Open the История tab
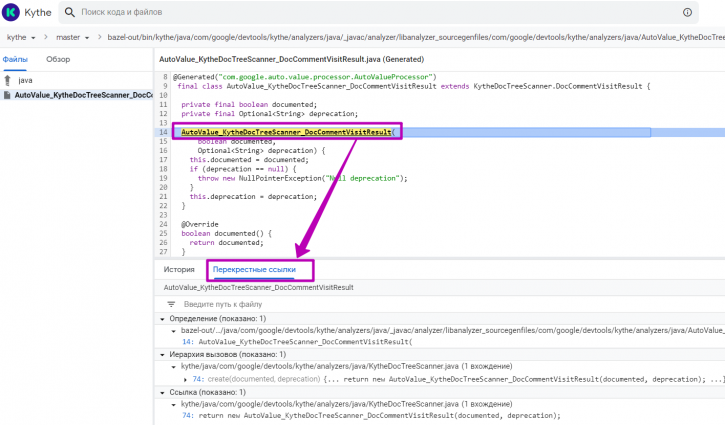The height and width of the screenshot is (425, 725). pos(179,270)
